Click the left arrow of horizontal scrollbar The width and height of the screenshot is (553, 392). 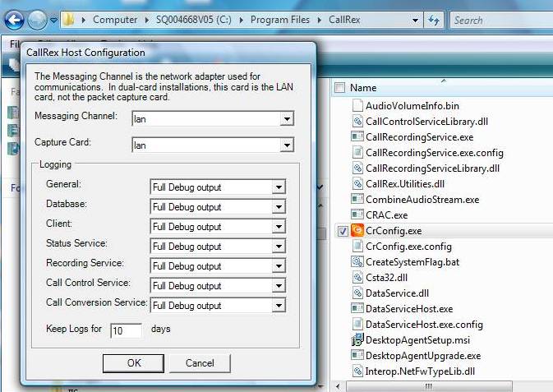338,387
